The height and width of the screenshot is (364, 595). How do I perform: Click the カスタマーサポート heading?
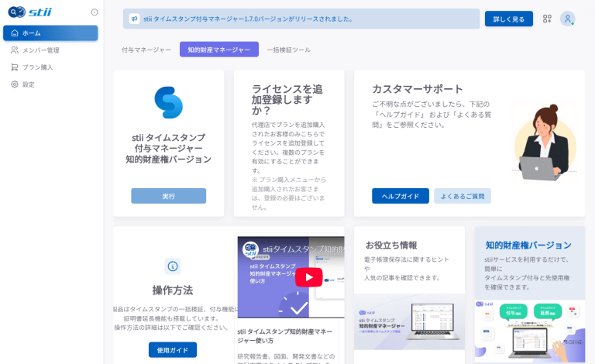tap(417, 89)
